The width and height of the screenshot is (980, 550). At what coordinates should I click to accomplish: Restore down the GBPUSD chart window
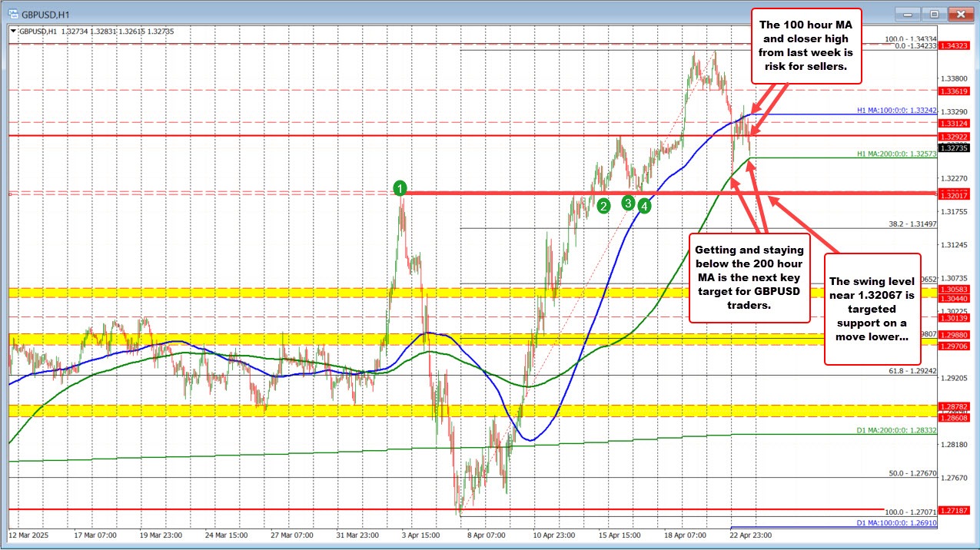click(x=933, y=14)
